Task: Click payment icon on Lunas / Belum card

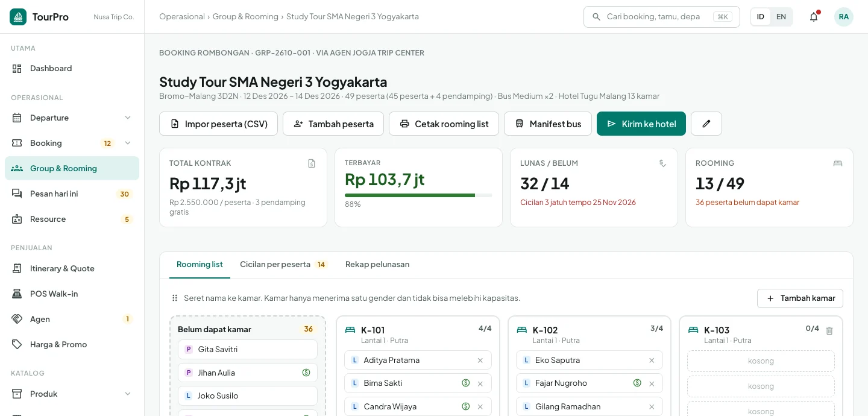Action: pos(662,163)
